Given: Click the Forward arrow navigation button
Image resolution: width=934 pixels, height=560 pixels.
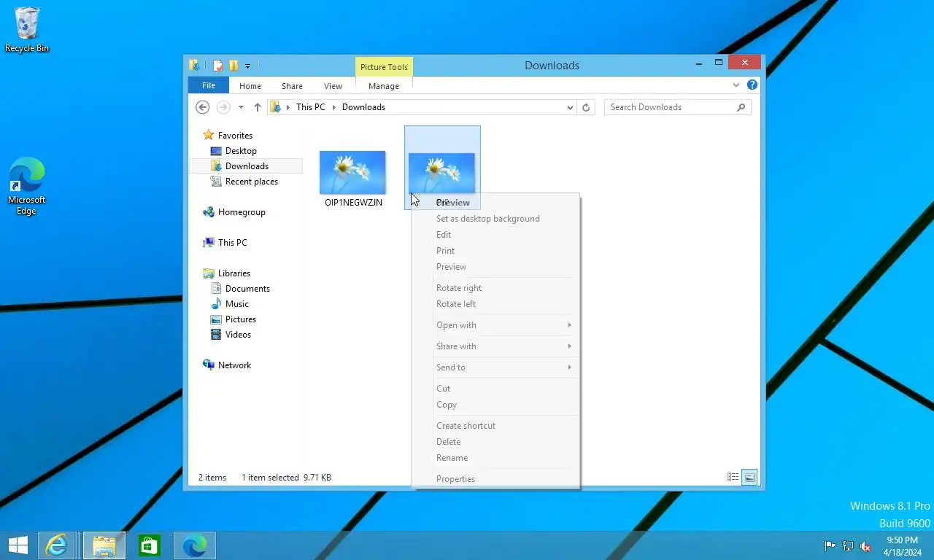Looking at the screenshot, I should tap(223, 107).
